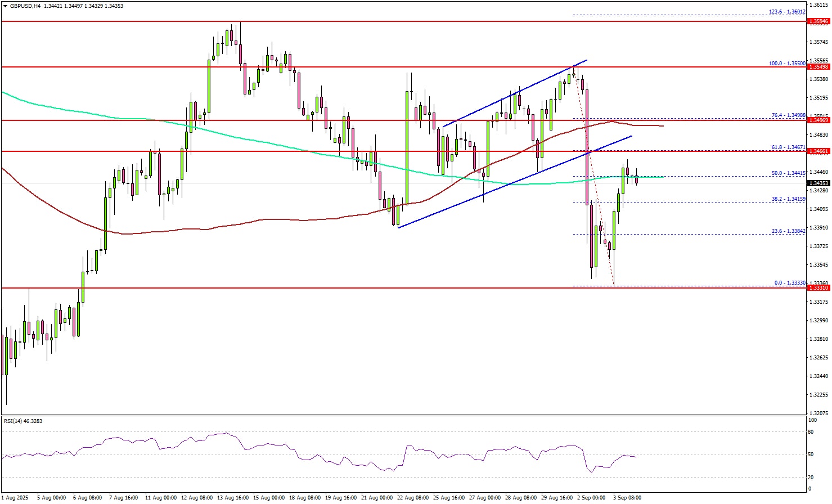Select the 23.6 Fibonacci level label
The height and width of the screenshot is (504, 832).
(x=788, y=231)
